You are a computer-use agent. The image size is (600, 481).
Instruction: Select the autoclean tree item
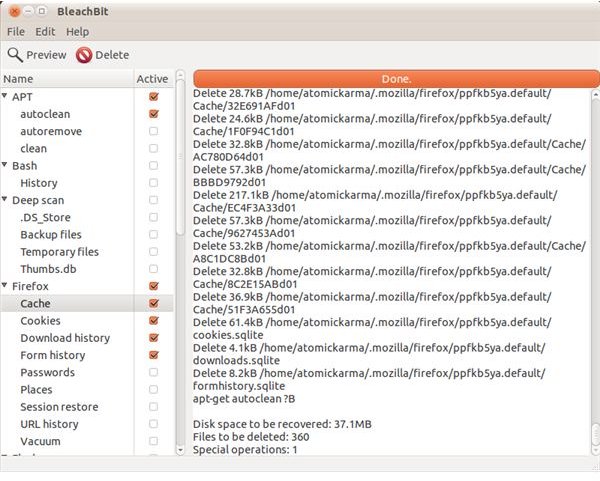tap(45, 114)
